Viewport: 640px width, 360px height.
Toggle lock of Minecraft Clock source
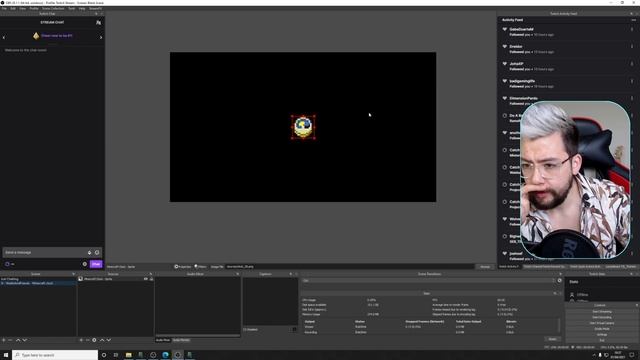click(x=151, y=279)
